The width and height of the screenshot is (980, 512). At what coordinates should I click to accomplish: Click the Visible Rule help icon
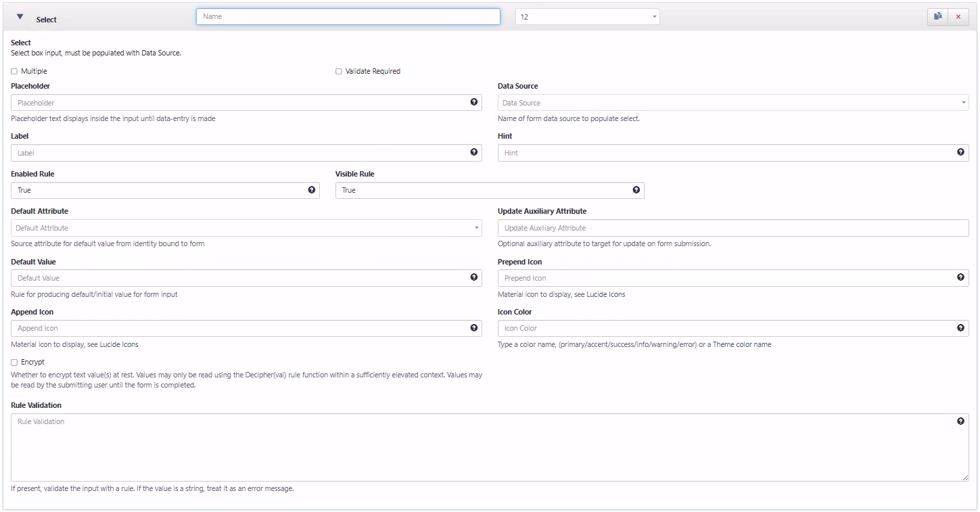635,189
